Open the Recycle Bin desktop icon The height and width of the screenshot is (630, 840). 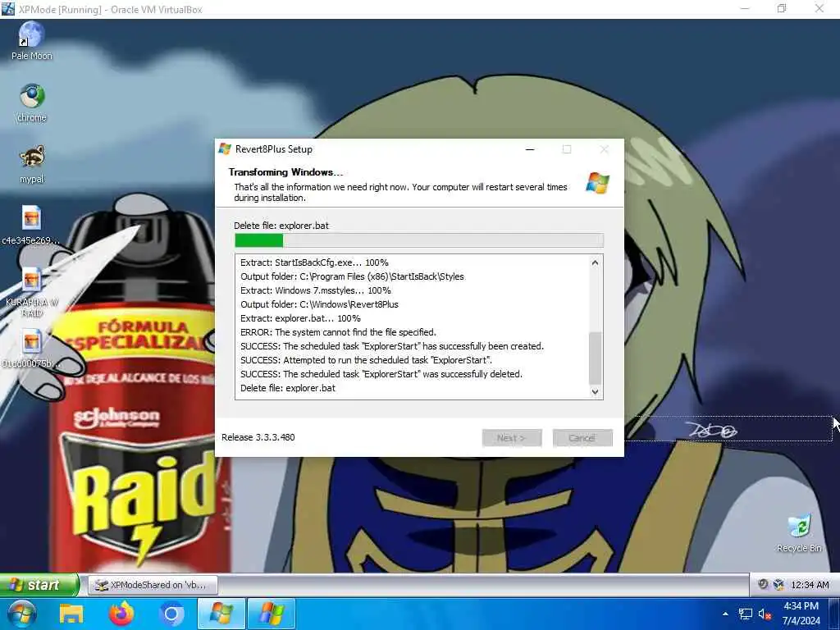[x=799, y=533]
